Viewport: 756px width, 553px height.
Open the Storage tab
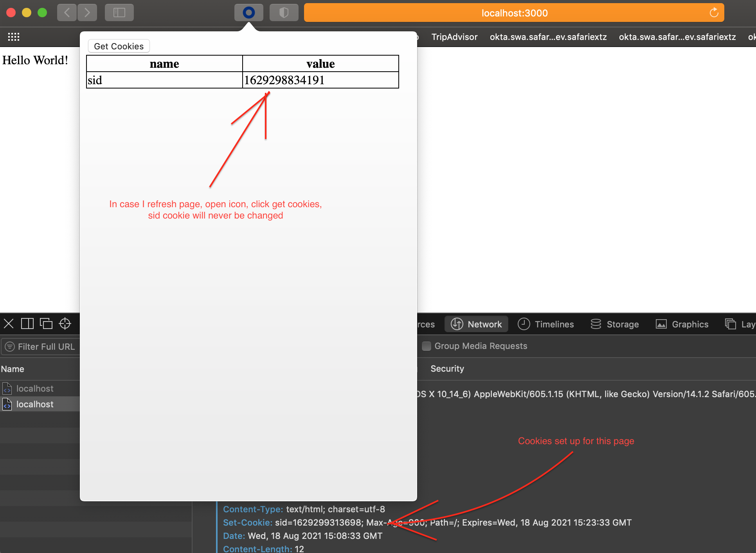(615, 324)
